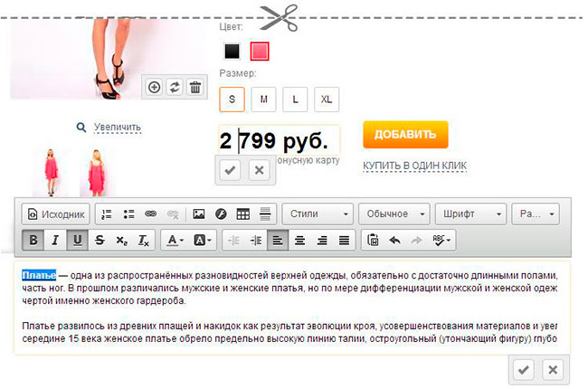The image size is (588, 389).
Task: Click the Увеличить link
Action: pyautogui.click(x=118, y=128)
